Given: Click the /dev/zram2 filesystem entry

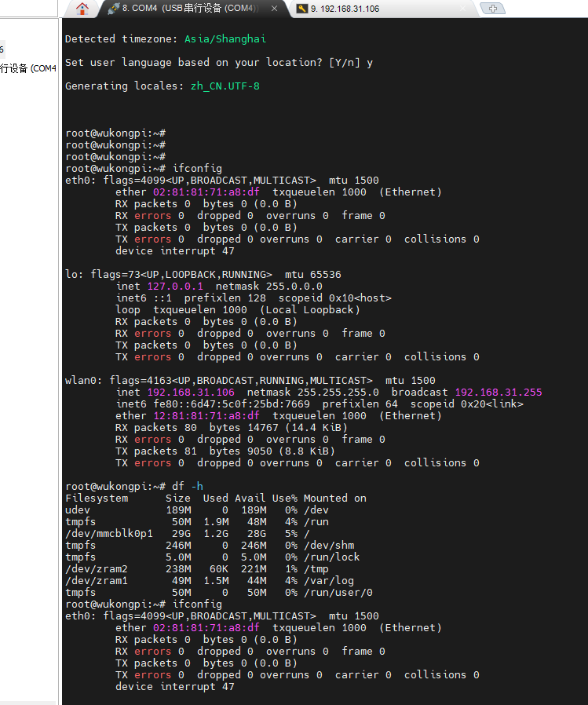Looking at the screenshot, I should click(97, 568).
